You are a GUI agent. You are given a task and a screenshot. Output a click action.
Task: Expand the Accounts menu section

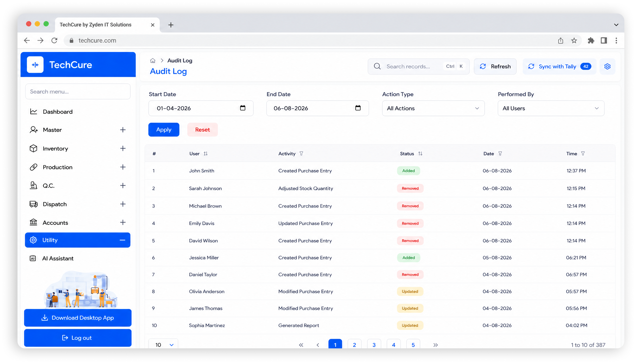click(x=123, y=223)
